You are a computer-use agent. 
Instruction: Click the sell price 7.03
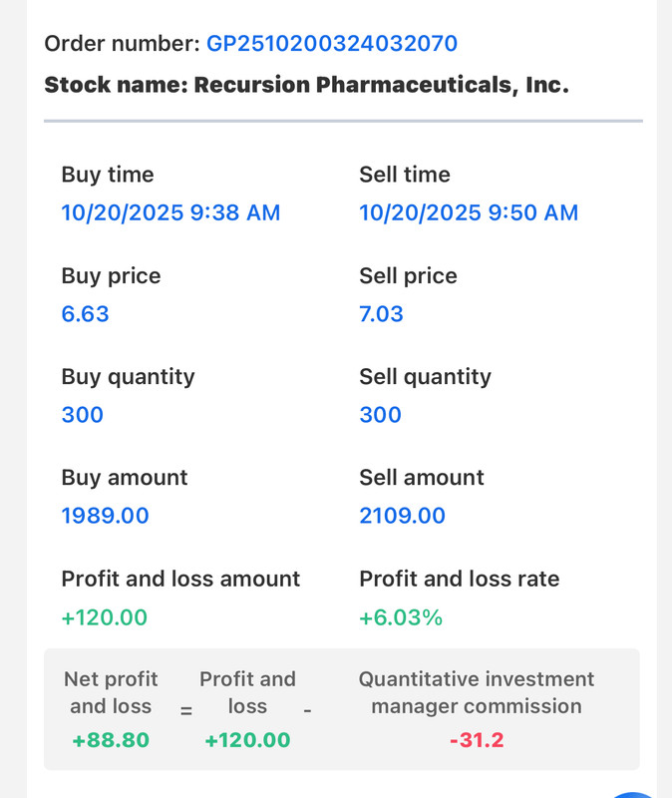point(381,314)
